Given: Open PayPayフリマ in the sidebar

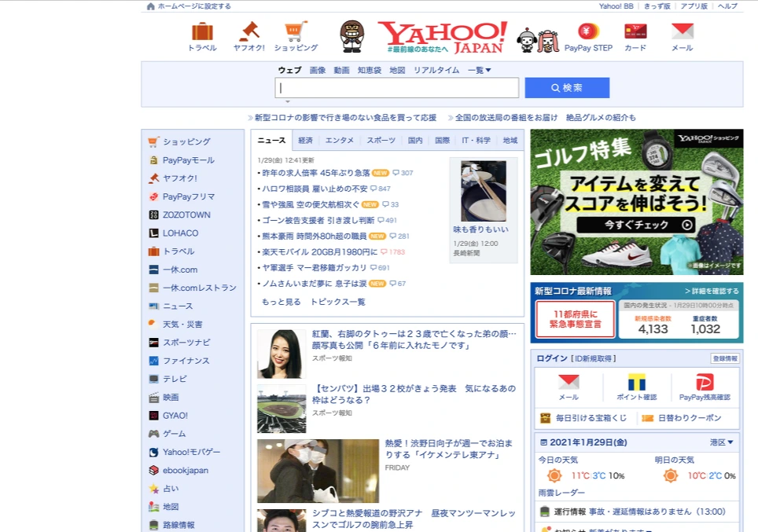Looking at the screenshot, I should (x=189, y=196).
